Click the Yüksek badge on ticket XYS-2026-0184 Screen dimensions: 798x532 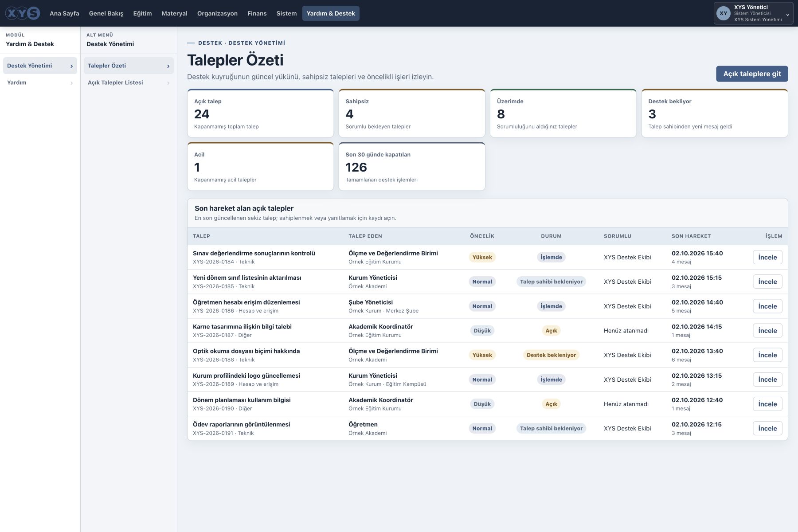[482, 257]
